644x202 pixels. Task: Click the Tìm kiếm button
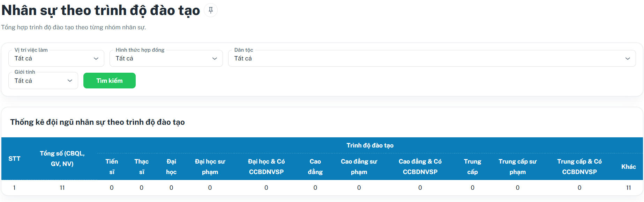pos(110,81)
